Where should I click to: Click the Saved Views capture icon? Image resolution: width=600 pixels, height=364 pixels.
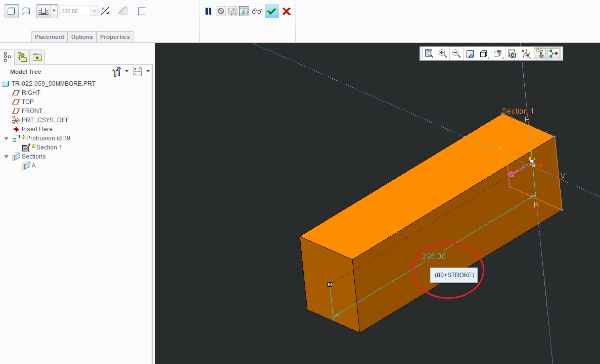coord(511,54)
